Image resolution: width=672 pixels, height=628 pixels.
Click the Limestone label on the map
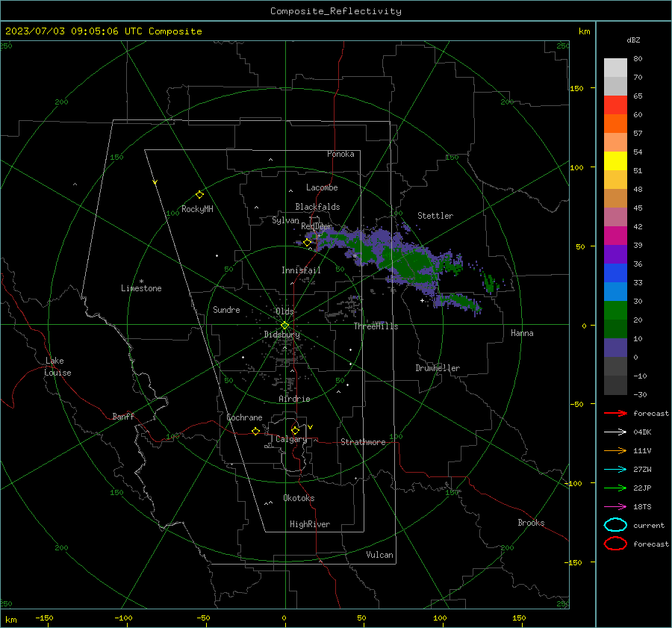coord(141,288)
